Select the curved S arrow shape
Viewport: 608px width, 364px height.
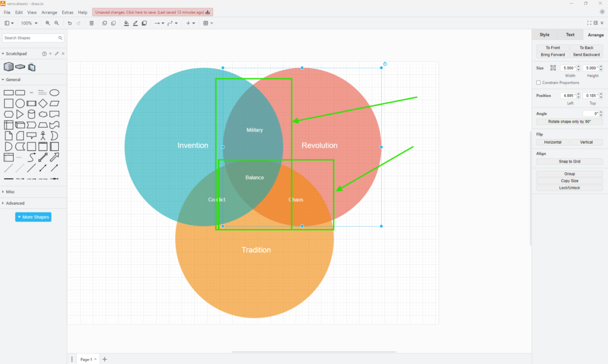coord(31,157)
